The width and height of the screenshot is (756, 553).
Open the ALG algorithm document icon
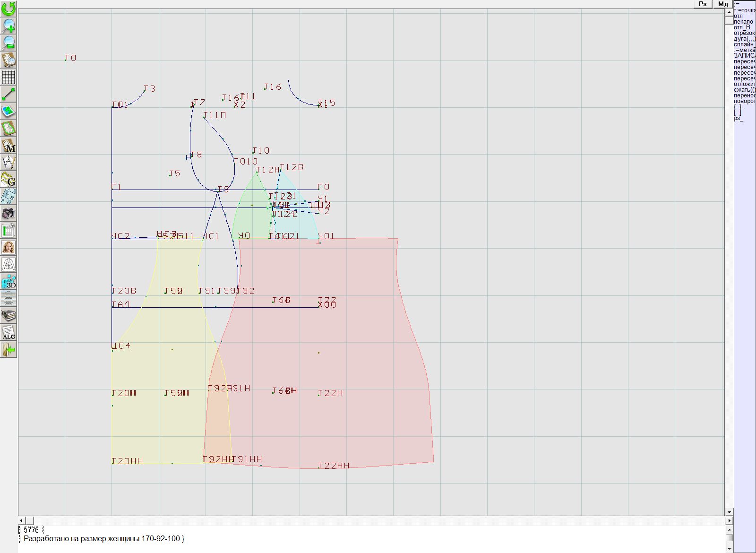(x=9, y=332)
